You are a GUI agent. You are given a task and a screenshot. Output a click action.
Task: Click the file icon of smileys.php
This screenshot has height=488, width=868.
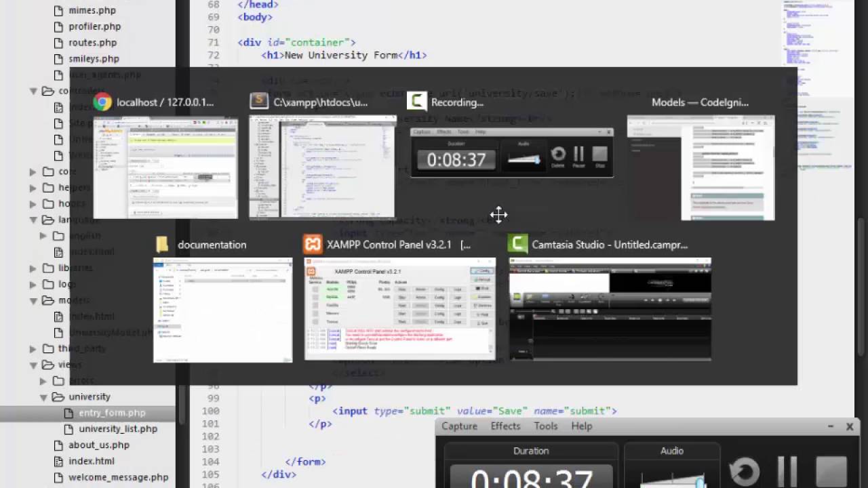(58, 59)
